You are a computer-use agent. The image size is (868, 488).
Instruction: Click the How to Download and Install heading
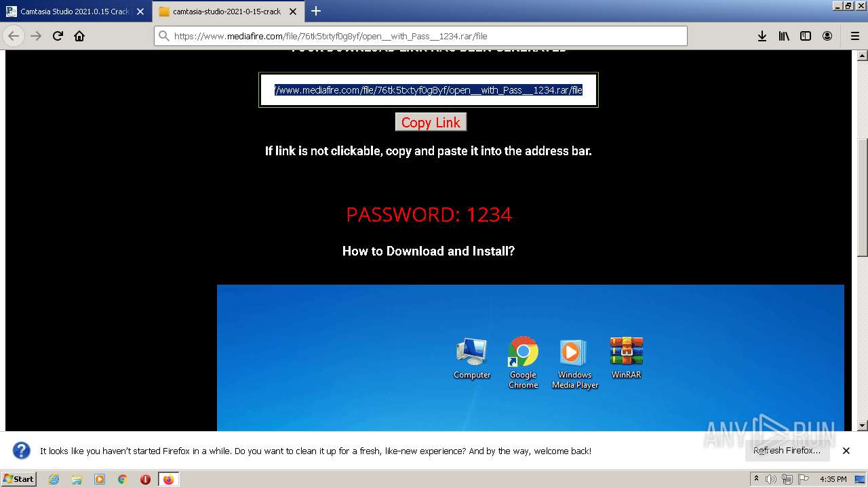pos(429,251)
